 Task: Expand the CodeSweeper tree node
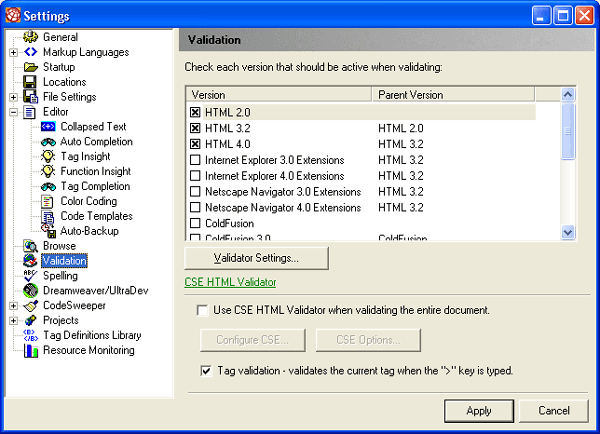coord(13,306)
